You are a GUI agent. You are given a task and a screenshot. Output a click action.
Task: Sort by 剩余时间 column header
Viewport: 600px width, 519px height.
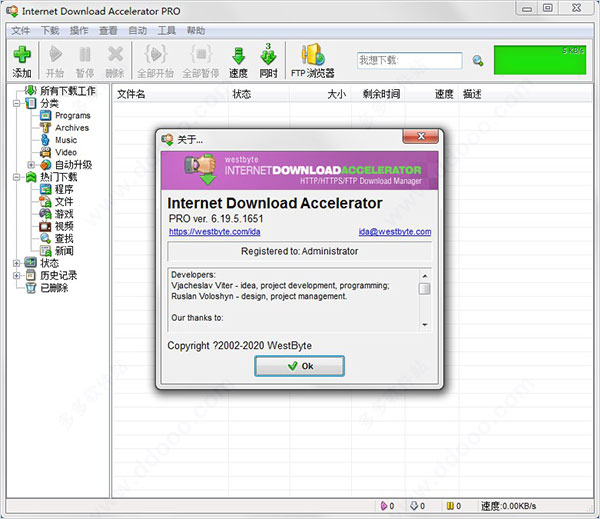pyautogui.click(x=382, y=94)
